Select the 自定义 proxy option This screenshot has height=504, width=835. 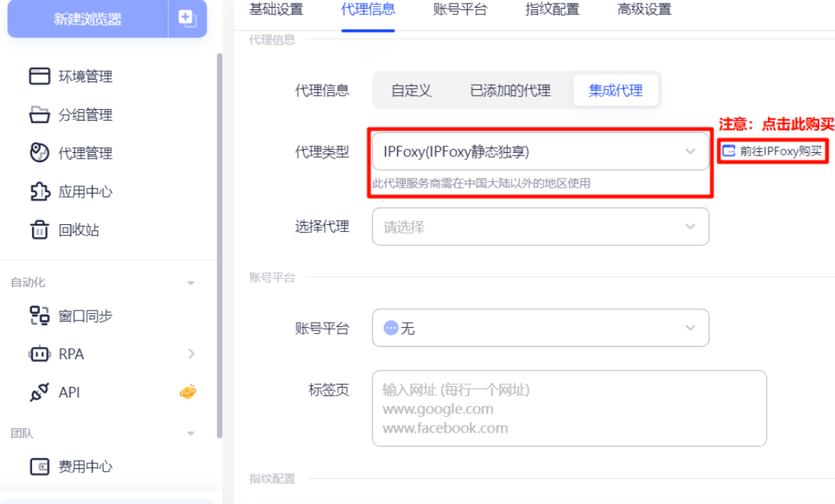point(411,91)
